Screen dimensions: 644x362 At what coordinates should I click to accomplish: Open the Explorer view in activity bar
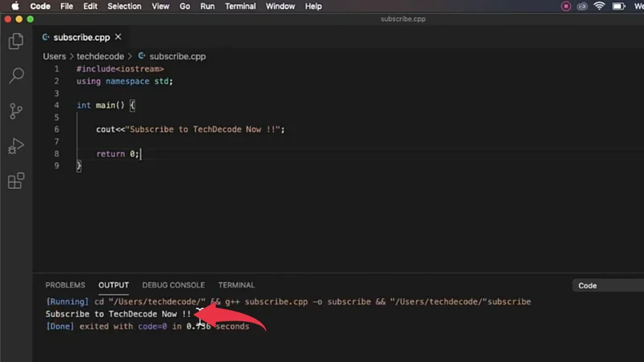tap(16, 42)
